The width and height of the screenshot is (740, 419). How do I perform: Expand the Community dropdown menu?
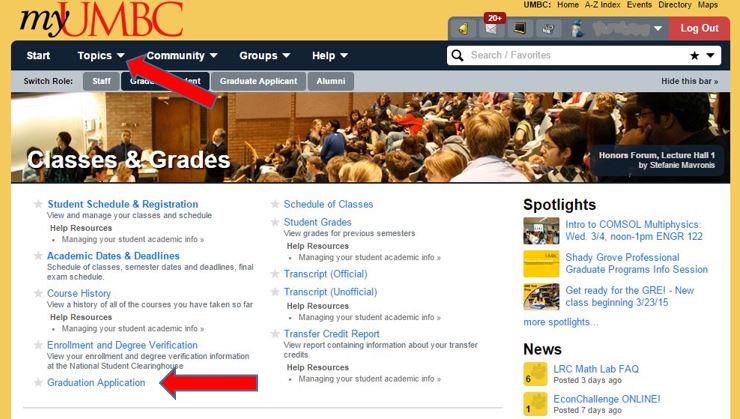click(182, 56)
